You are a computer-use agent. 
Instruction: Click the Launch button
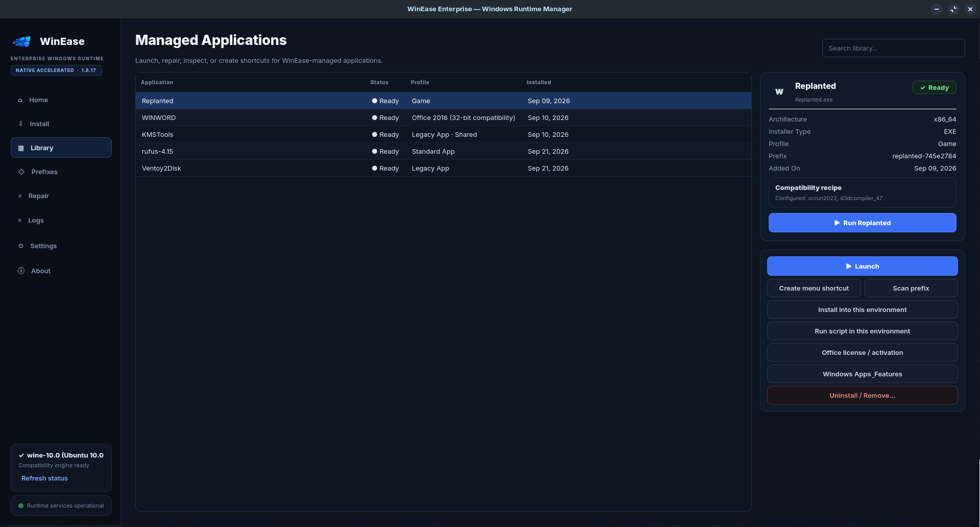pos(863,266)
